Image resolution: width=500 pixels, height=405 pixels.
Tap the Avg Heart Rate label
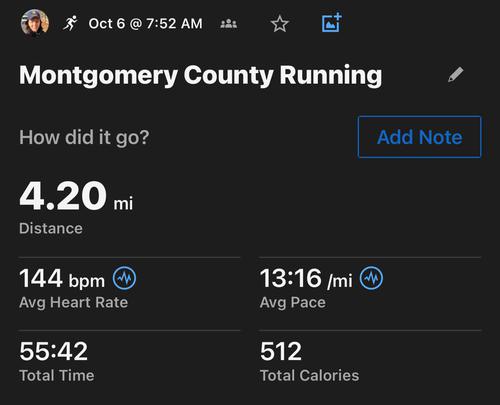(74, 303)
